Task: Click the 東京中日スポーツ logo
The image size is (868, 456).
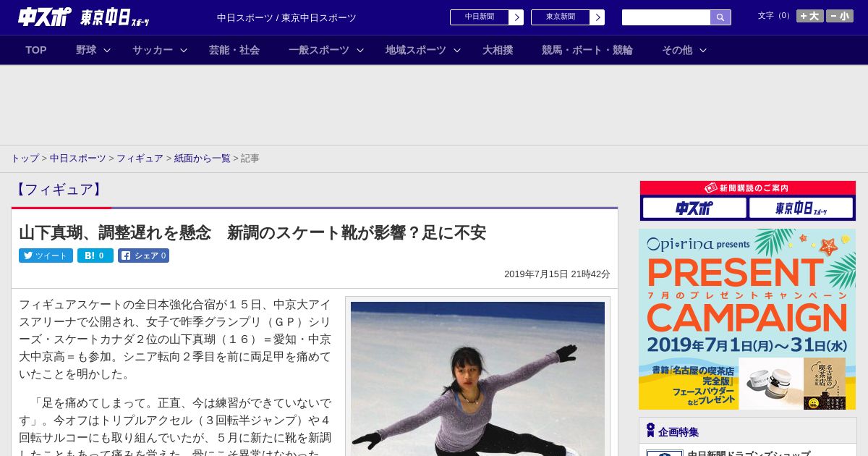Action: (x=115, y=17)
